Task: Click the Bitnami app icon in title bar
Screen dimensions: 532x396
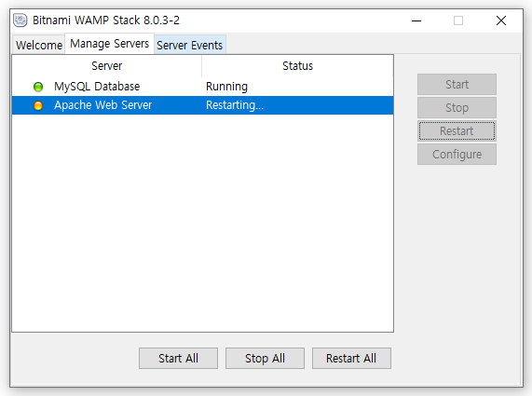Action: [x=20, y=20]
